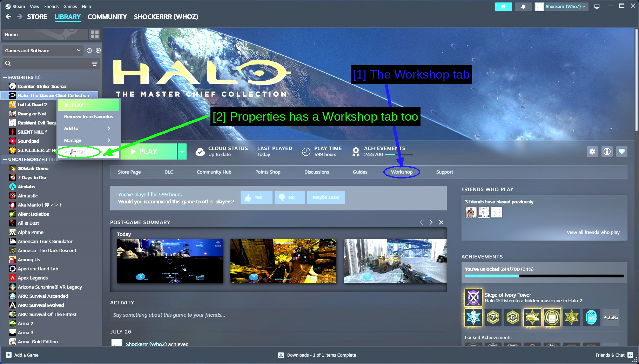Click the thumbs-up Yes recommend button

[256, 197]
